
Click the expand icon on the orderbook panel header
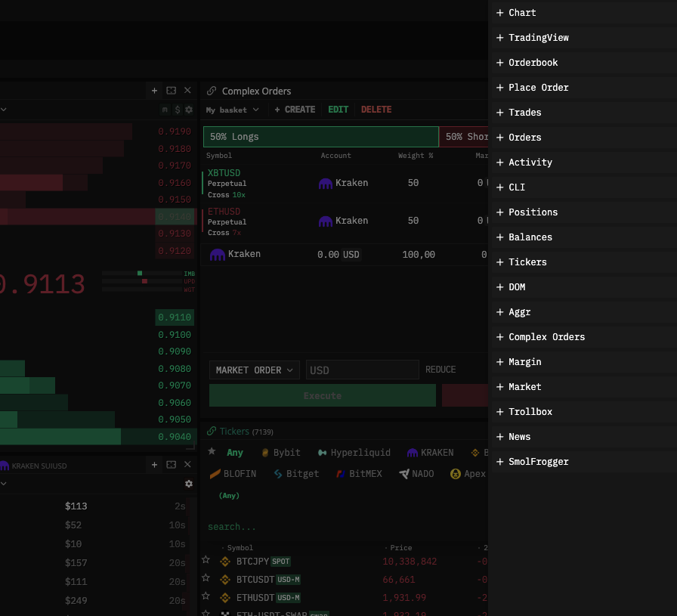coord(172,91)
